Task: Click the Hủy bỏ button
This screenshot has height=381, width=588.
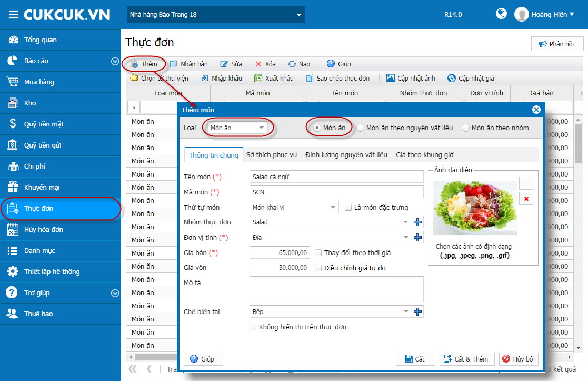Action: pyautogui.click(x=518, y=359)
